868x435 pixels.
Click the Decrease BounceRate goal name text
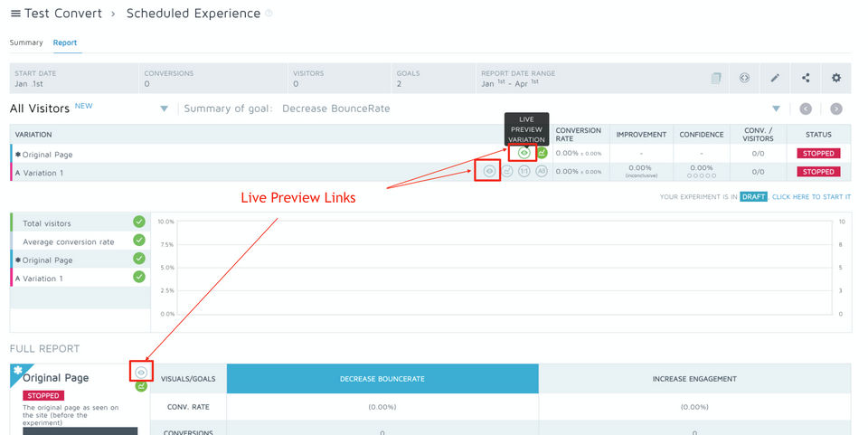point(336,109)
